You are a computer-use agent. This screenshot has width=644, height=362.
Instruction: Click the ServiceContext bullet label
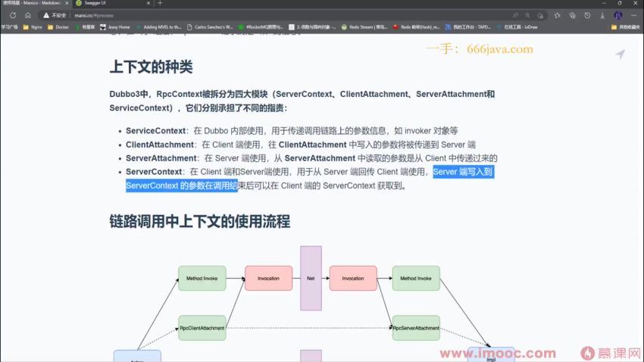pyautogui.click(x=155, y=130)
